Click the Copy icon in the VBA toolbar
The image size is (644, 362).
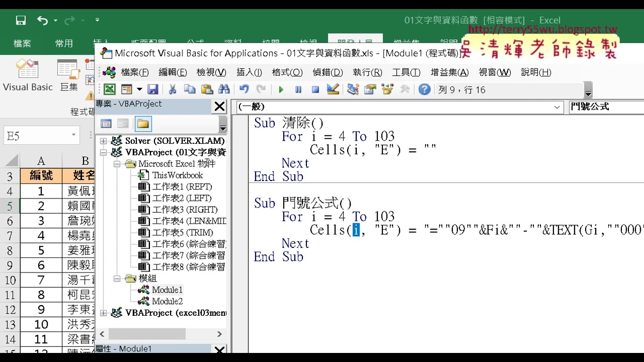click(x=190, y=89)
